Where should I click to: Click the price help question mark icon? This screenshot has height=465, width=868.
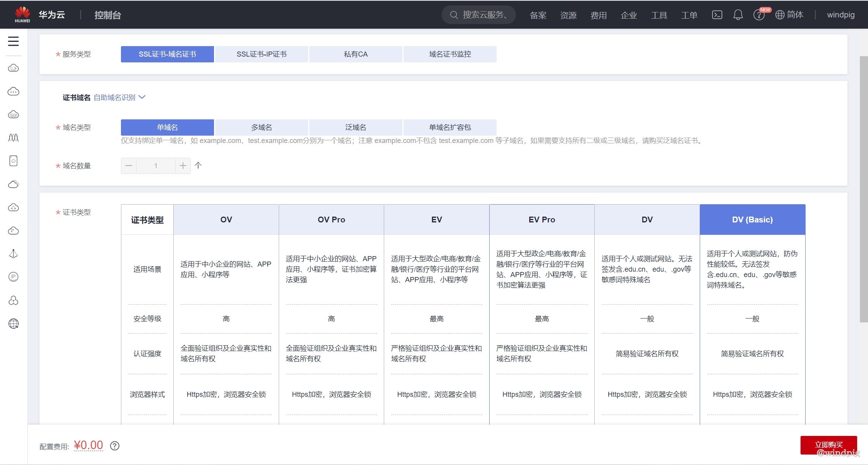(x=115, y=446)
